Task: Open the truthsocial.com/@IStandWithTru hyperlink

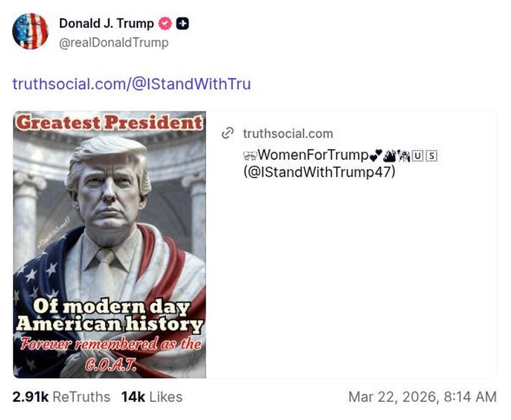Action: 133,84
